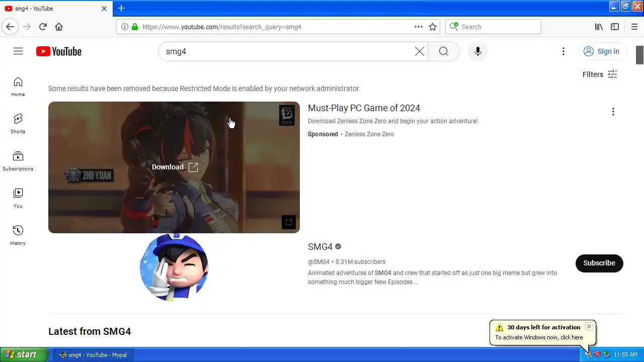Clear the smg4 search query

tap(419, 51)
